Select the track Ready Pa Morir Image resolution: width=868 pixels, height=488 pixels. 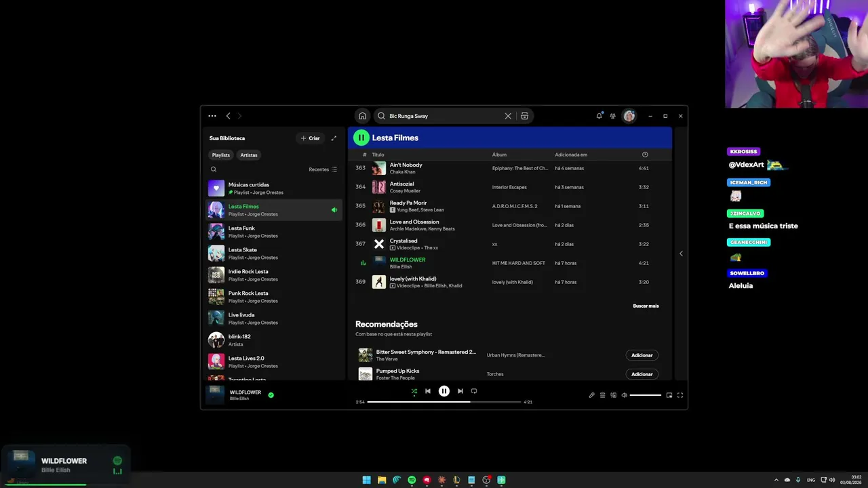509,206
